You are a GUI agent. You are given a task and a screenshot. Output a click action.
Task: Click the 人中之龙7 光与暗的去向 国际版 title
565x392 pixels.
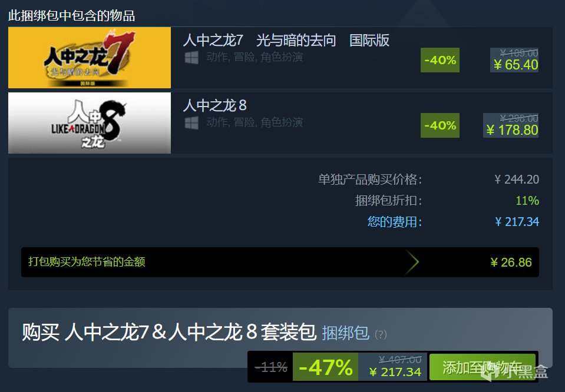pyautogui.click(x=286, y=40)
